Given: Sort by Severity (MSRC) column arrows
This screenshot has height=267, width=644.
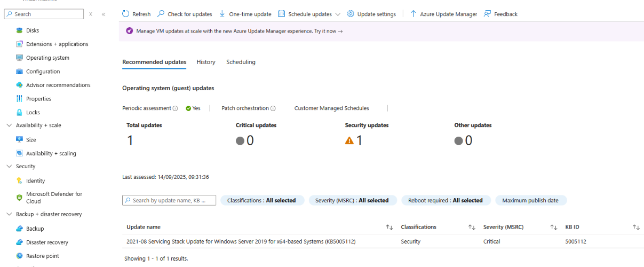Looking at the screenshot, I should click(x=554, y=227).
